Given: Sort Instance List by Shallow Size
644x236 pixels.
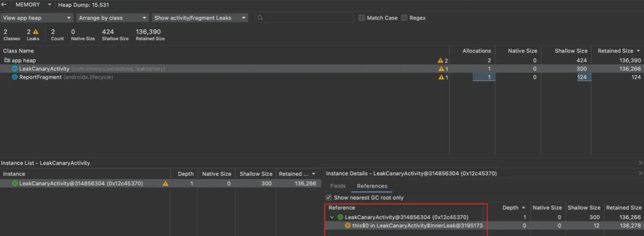Looking at the screenshot, I should coord(256,174).
